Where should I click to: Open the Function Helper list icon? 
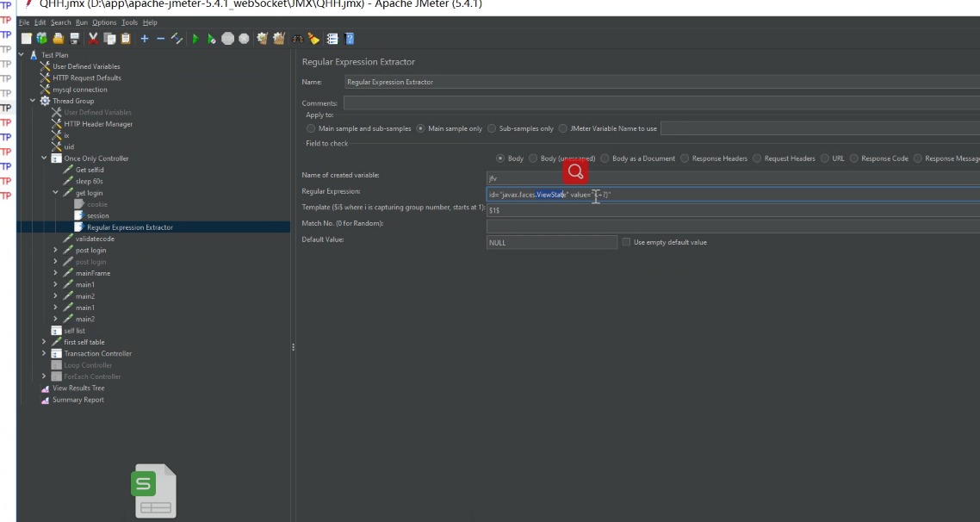click(x=332, y=39)
